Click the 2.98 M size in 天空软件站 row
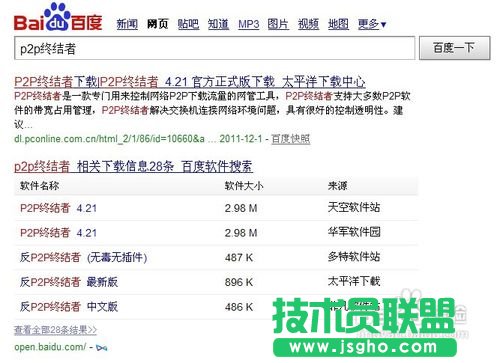The width and height of the screenshot is (500, 363). tap(241, 208)
